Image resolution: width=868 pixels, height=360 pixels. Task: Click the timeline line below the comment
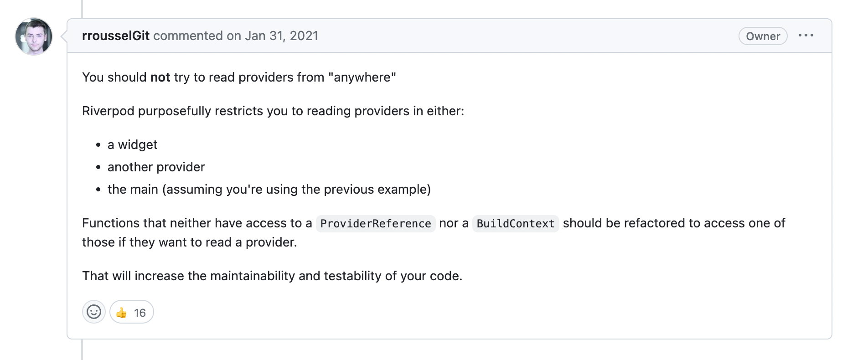click(x=82, y=350)
